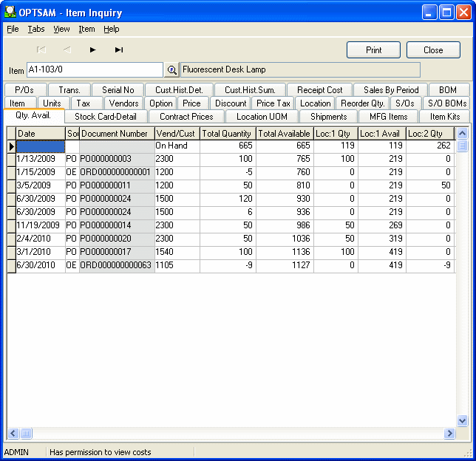Image resolution: width=476 pixels, height=461 pixels.
Task: Jump to the last record icon
Action: (x=118, y=50)
